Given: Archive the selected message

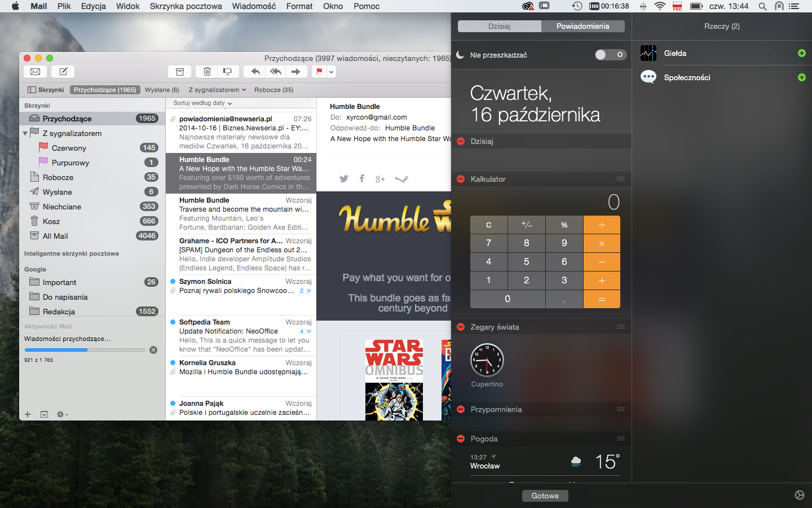Looking at the screenshot, I should click(x=180, y=72).
